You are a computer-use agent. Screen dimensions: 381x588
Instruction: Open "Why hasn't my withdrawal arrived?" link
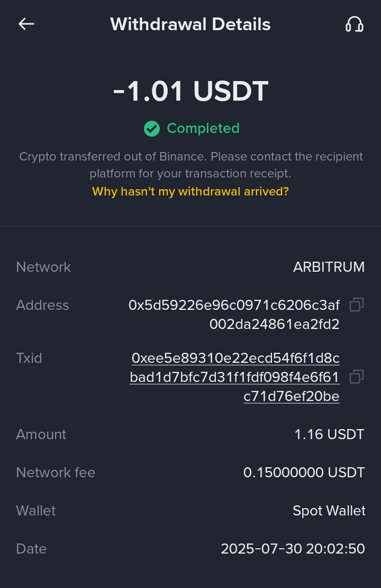[x=190, y=191]
